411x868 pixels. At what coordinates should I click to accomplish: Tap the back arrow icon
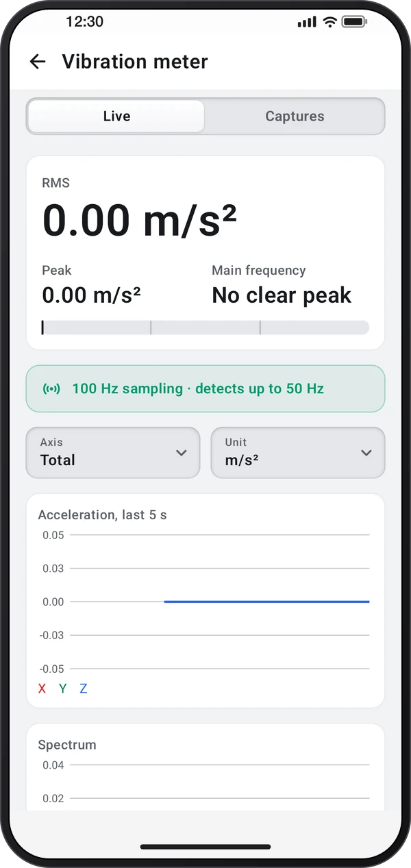click(38, 62)
